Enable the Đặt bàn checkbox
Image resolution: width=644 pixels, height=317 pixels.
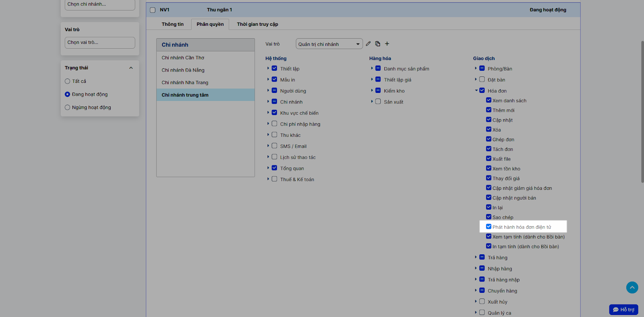coord(482,80)
